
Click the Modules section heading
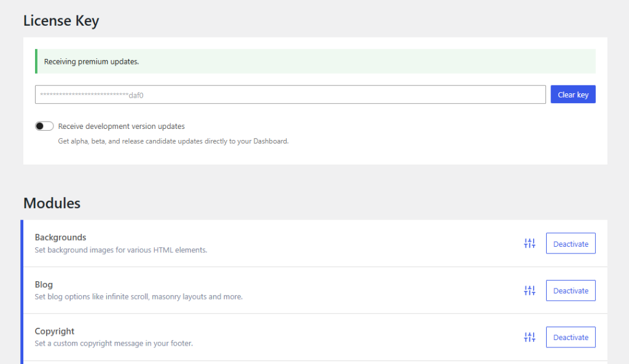click(x=52, y=203)
